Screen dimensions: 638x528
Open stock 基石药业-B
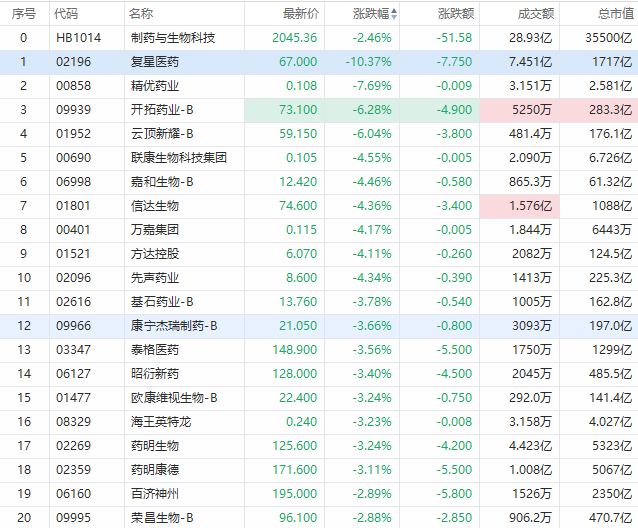(162, 302)
